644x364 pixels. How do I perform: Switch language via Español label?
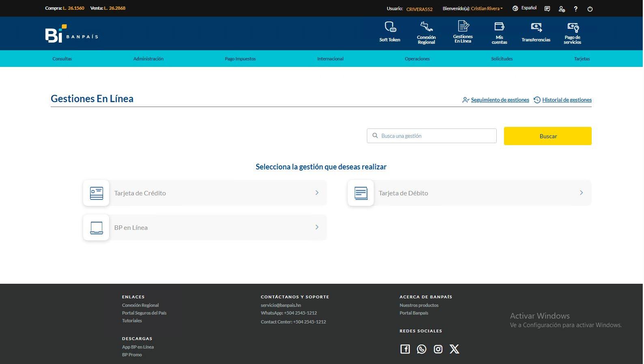[529, 8]
